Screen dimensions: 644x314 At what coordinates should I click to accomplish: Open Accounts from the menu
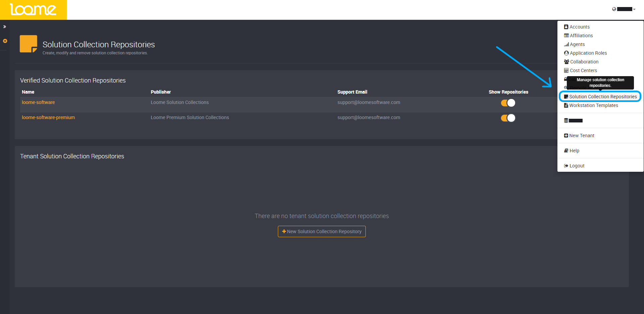click(x=579, y=27)
